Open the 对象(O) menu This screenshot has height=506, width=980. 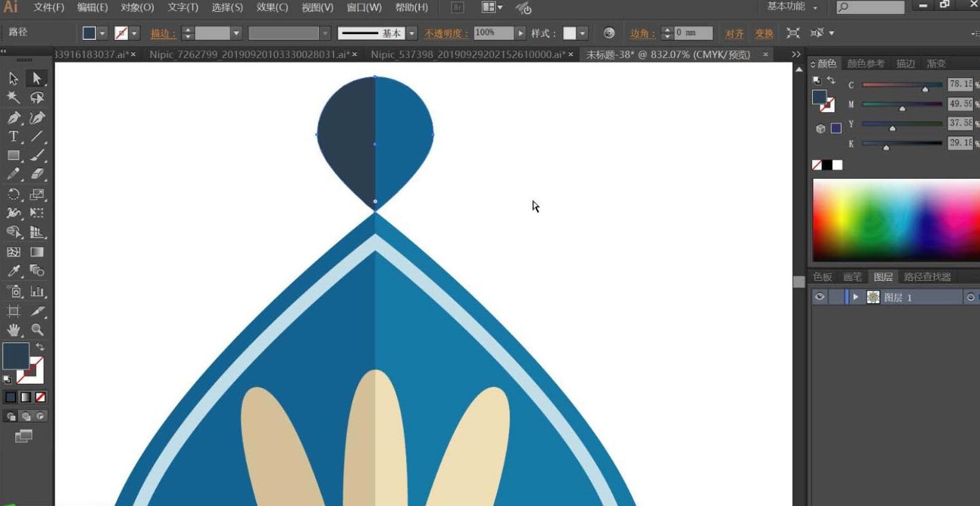[x=138, y=8]
